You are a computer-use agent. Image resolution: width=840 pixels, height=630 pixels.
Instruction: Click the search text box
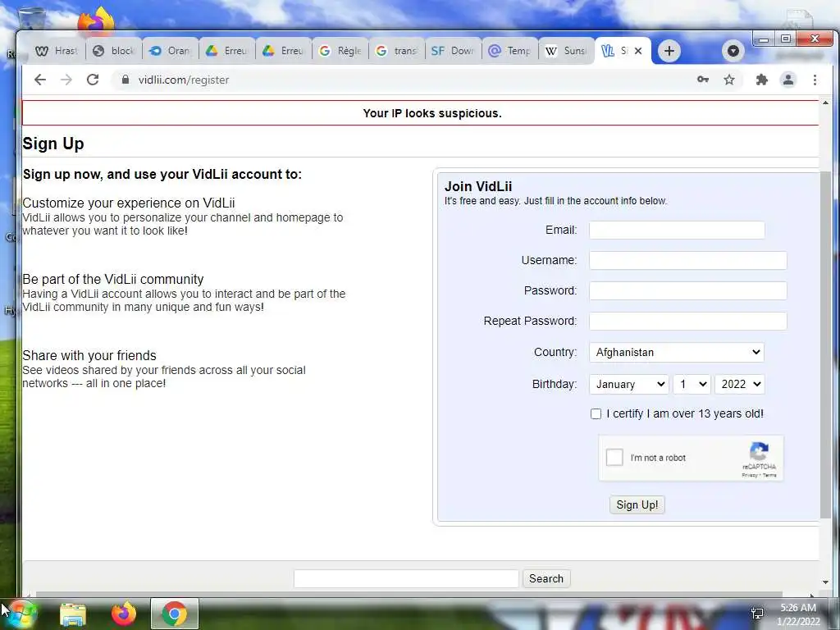pos(406,578)
